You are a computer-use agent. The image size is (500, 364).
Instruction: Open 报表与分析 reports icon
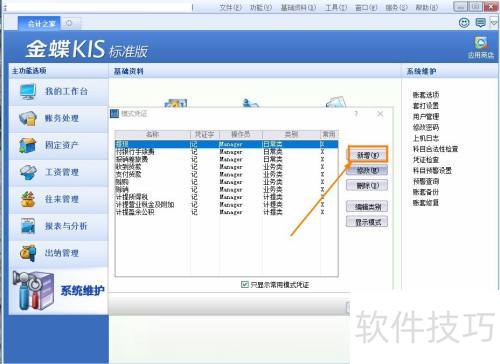[x=28, y=226]
